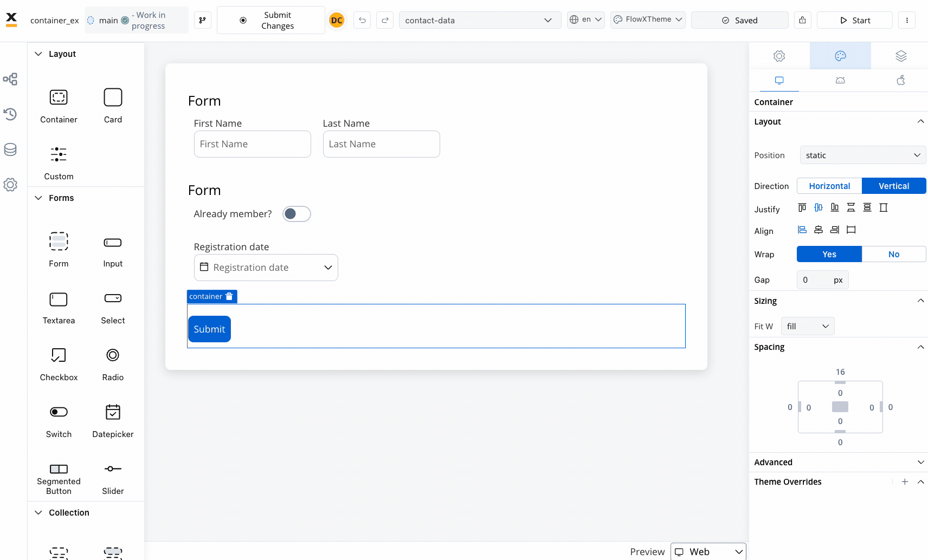Select the Radio component icon

pyautogui.click(x=113, y=355)
